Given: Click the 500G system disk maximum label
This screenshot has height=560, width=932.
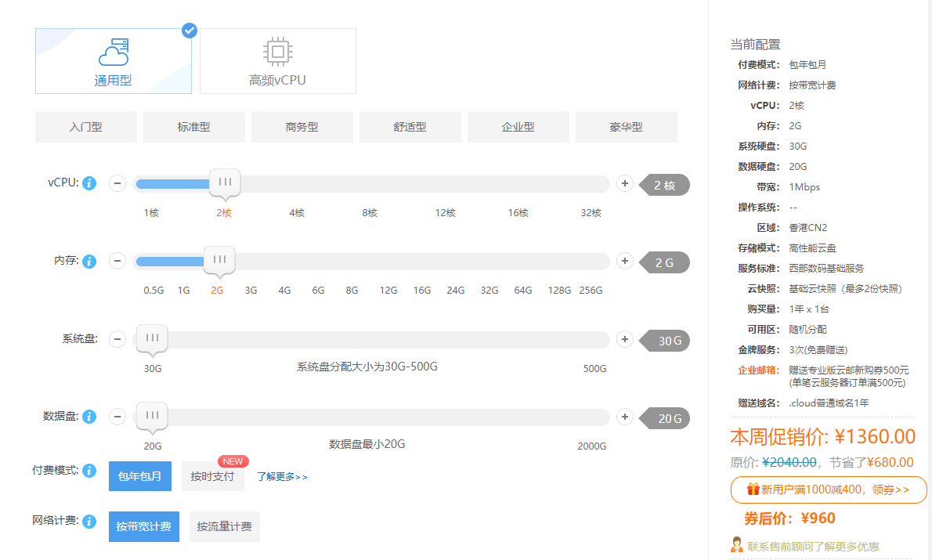Looking at the screenshot, I should click(x=594, y=369).
